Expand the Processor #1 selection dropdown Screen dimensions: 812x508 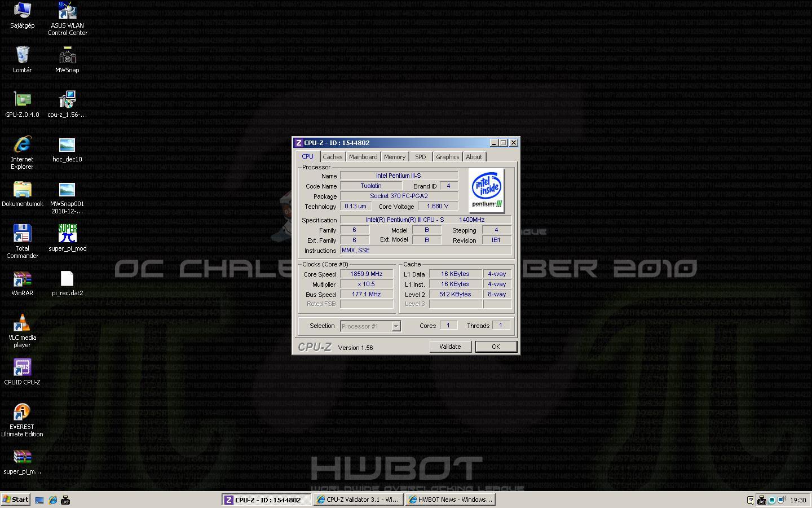[x=396, y=326]
